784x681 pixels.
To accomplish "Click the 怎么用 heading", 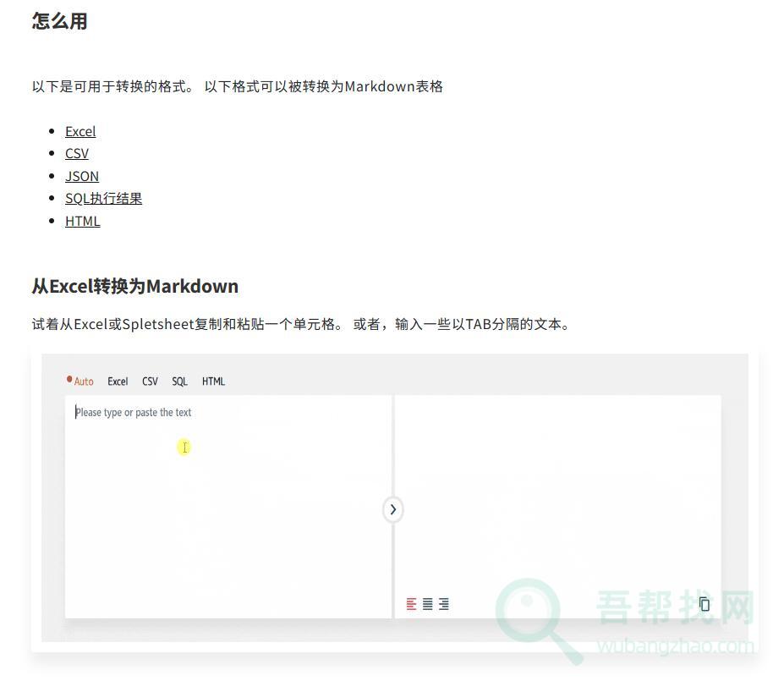I will [59, 21].
